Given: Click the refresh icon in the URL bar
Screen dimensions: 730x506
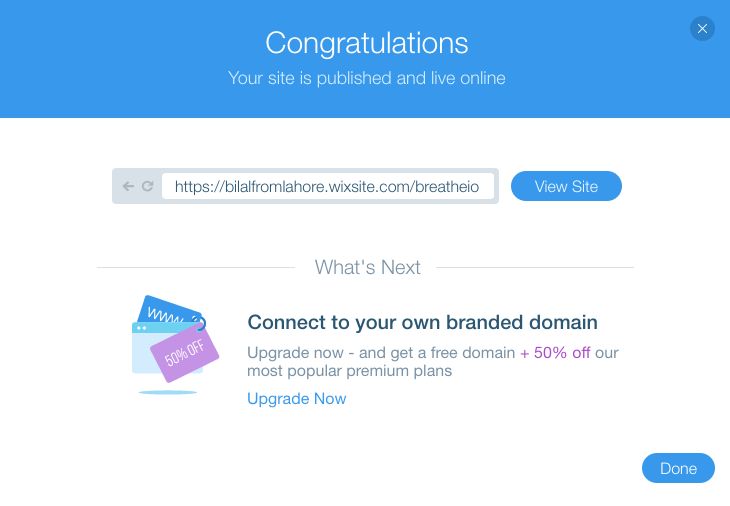Looking at the screenshot, I should tap(147, 186).
